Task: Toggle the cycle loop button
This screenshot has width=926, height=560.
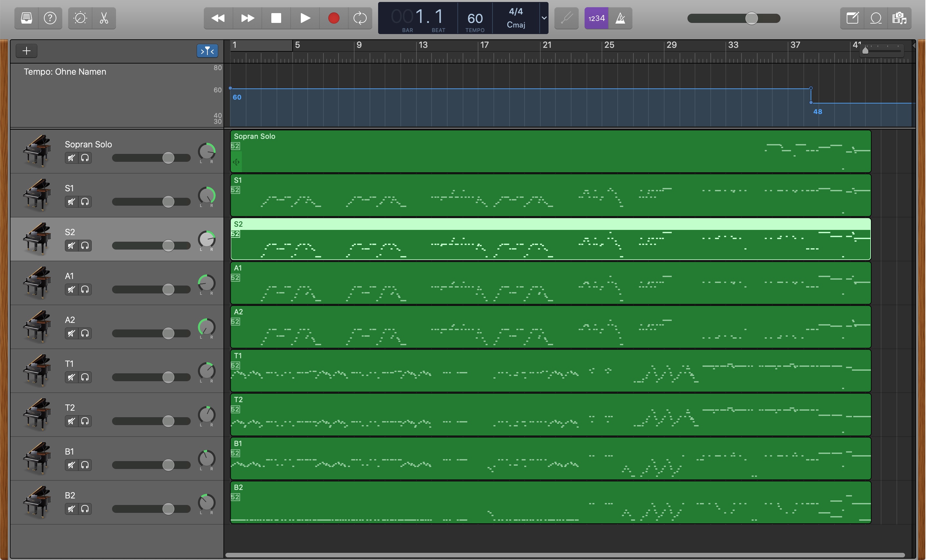Action: click(360, 18)
